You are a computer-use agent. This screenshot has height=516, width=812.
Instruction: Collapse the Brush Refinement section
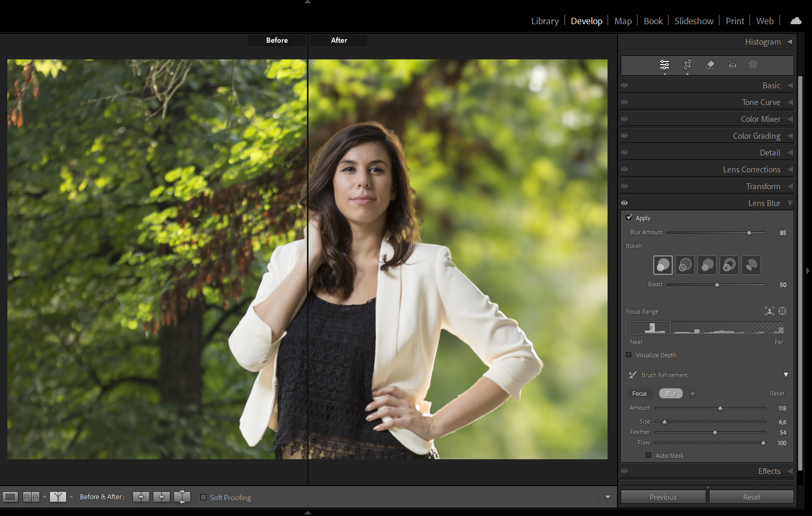coord(786,375)
